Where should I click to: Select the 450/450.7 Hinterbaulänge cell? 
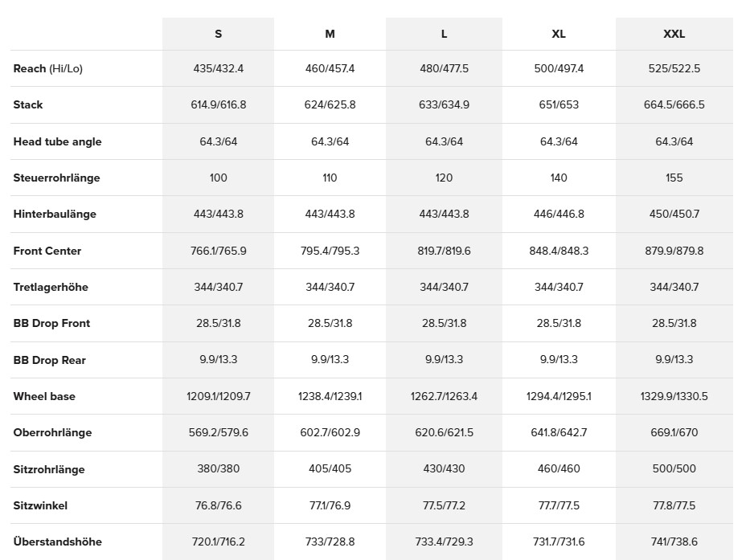tap(674, 214)
